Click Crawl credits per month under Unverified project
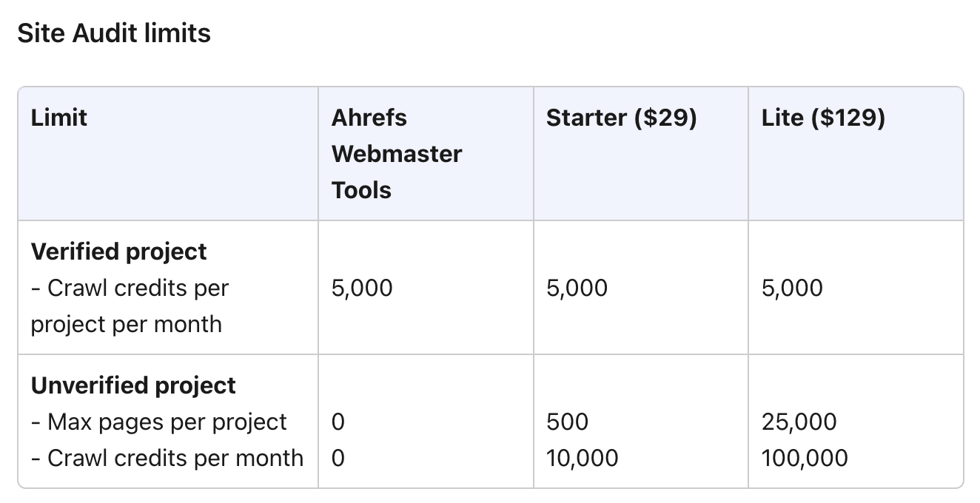The image size is (980, 503). pyautogui.click(x=167, y=458)
